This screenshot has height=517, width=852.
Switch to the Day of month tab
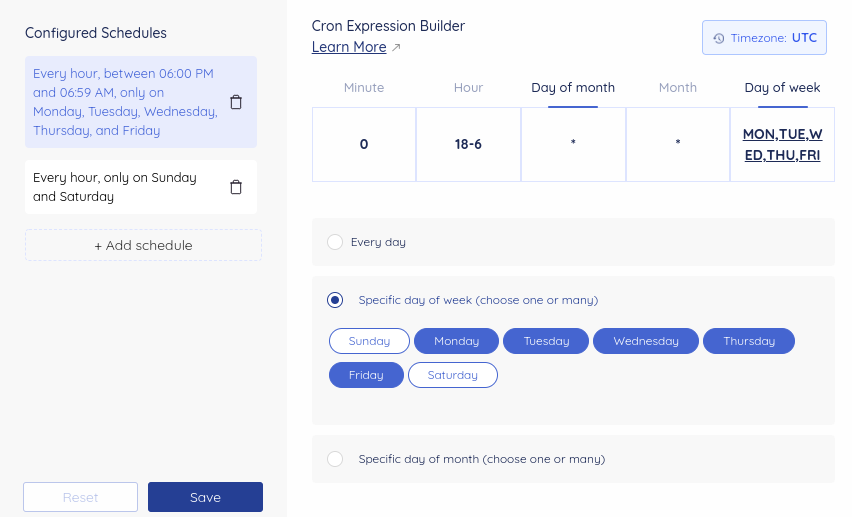573,88
